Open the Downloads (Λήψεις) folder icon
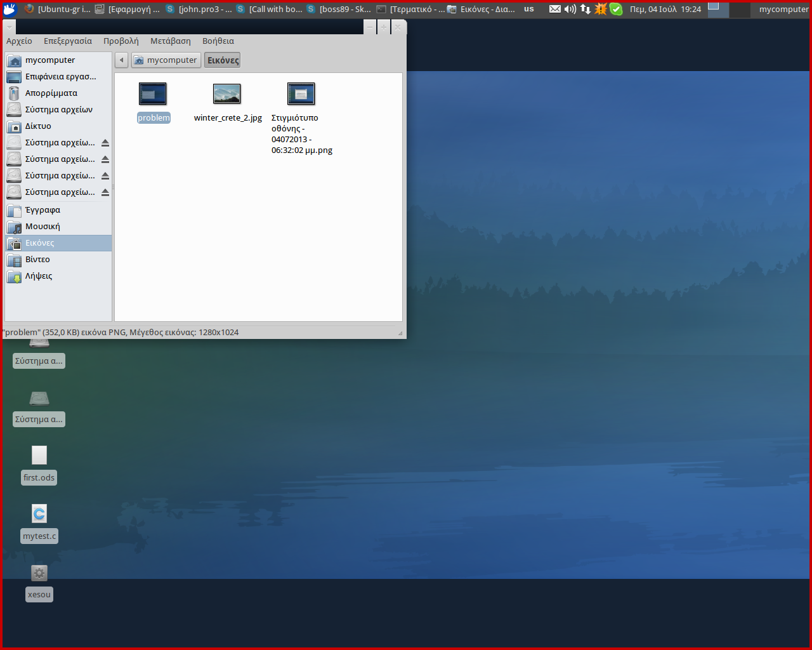The image size is (812, 650). [14, 276]
